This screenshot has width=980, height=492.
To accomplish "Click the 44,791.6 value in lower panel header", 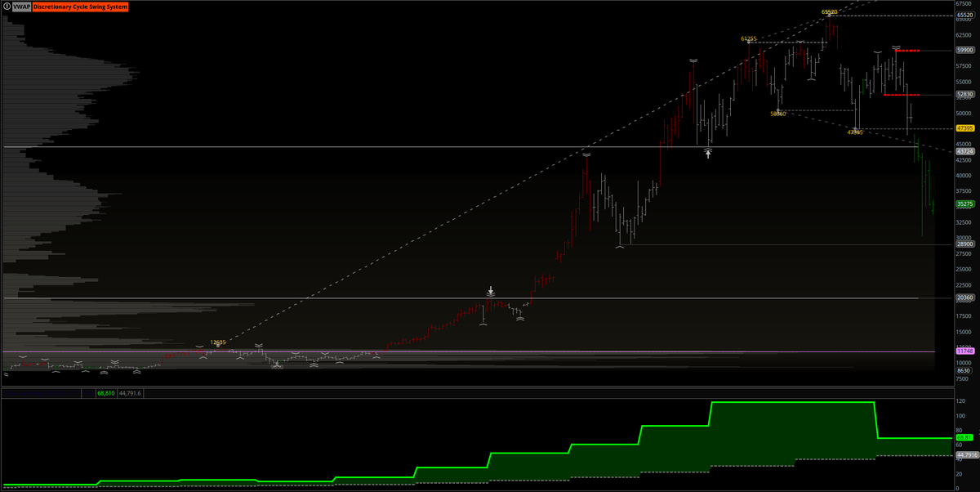I will click(x=130, y=393).
